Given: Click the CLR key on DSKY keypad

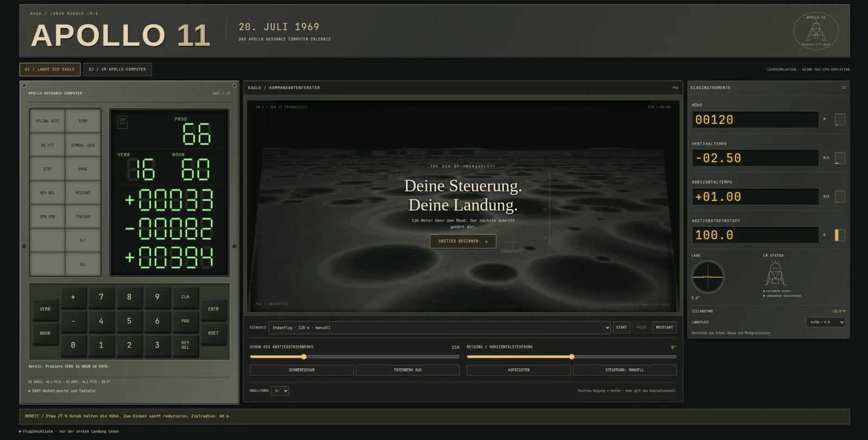Looking at the screenshot, I should pos(186,297).
